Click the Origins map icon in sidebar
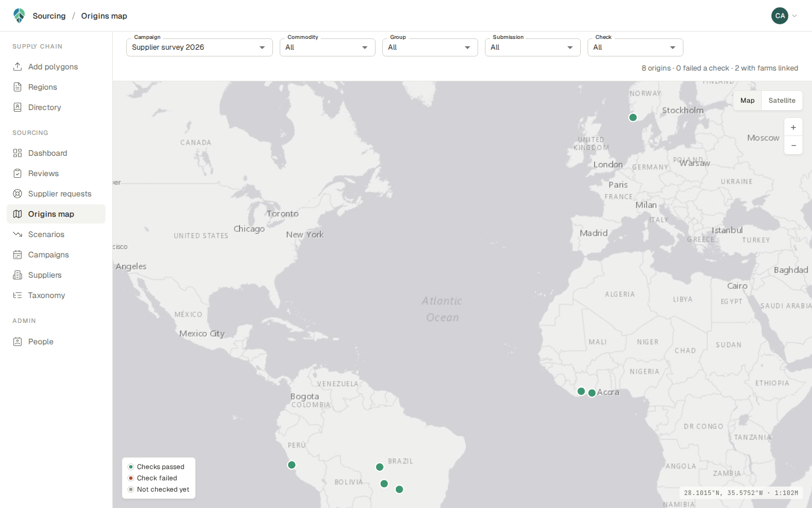The image size is (812, 508). tap(17, 214)
